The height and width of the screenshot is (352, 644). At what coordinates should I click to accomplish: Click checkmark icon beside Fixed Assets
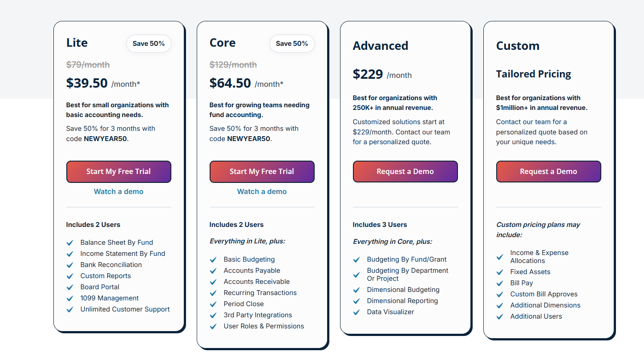[x=500, y=272]
